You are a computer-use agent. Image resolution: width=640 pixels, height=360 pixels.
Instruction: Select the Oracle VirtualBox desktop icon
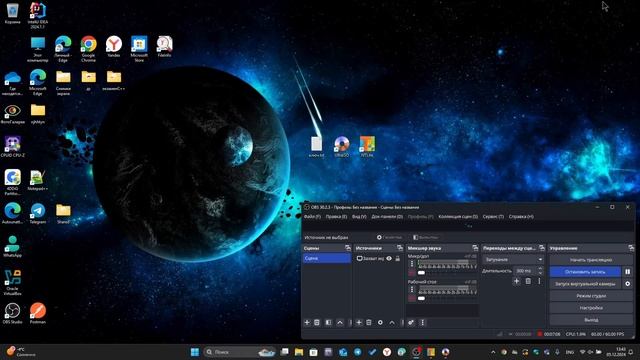(12, 282)
